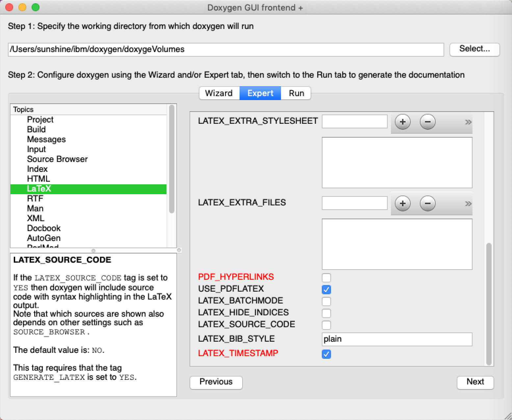Minimize the Doxygen GUI window
512x420 pixels.
coord(22,7)
